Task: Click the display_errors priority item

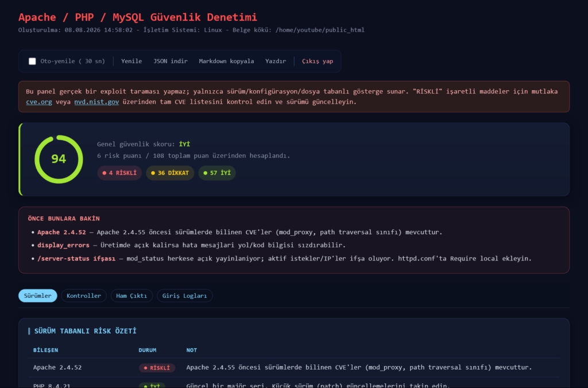Action: tap(63, 245)
